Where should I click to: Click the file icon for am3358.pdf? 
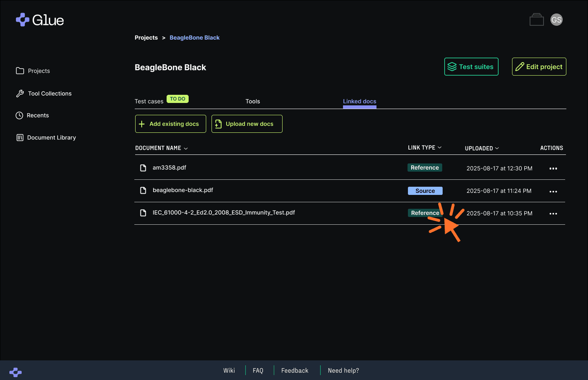pos(143,168)
